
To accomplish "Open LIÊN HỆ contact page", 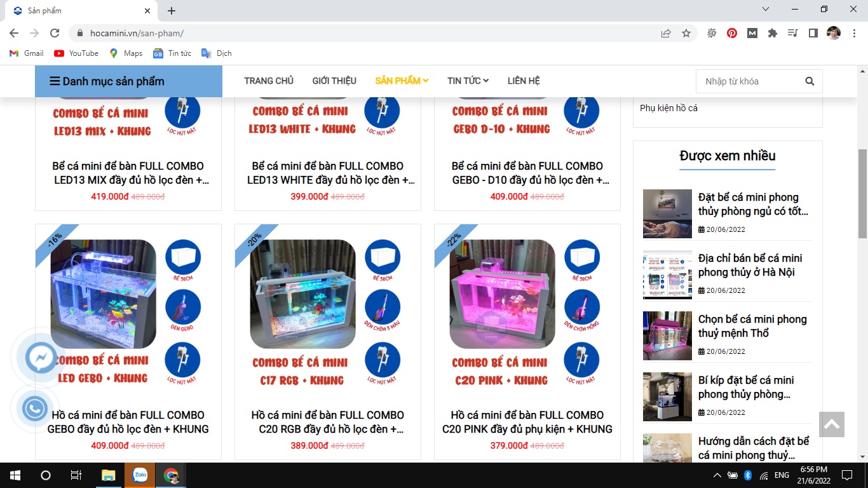I will tap(524, 81).
